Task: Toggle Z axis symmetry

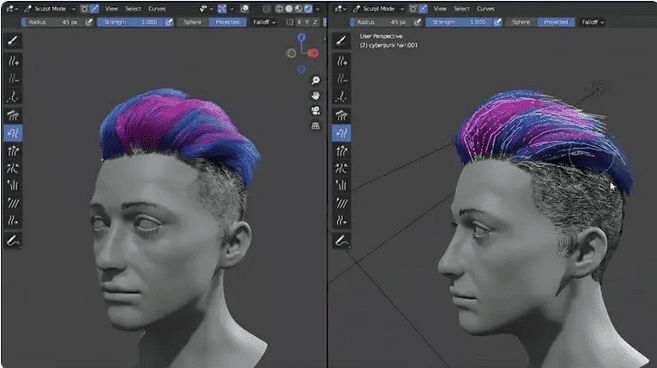Action: [315, 22]
